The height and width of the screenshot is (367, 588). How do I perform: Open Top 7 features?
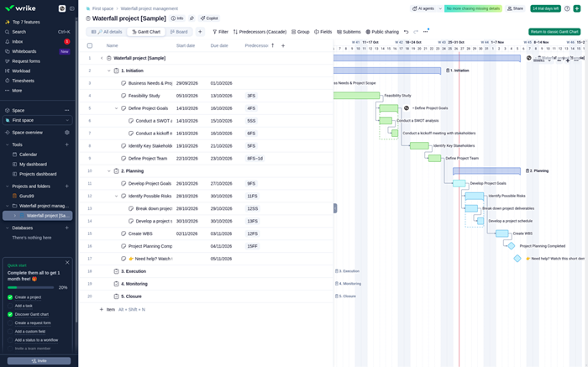point(25,22)
